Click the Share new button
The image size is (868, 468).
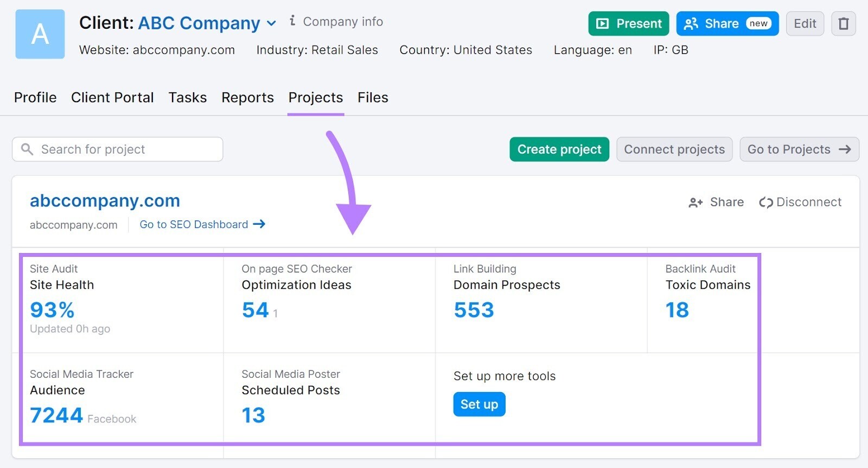click(x=727, y=24)
